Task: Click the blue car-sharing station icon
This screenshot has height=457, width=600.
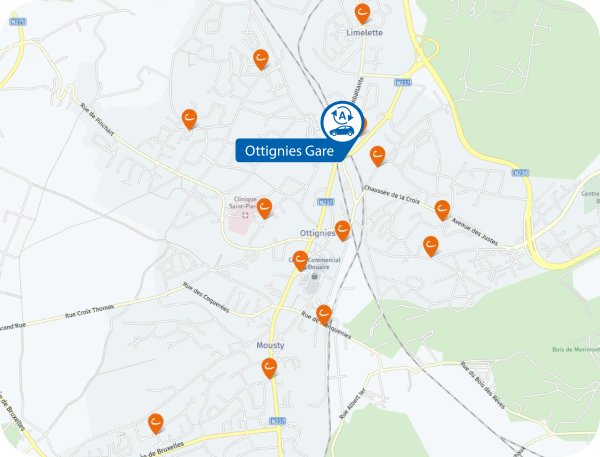Action: [x=342, y=122]
